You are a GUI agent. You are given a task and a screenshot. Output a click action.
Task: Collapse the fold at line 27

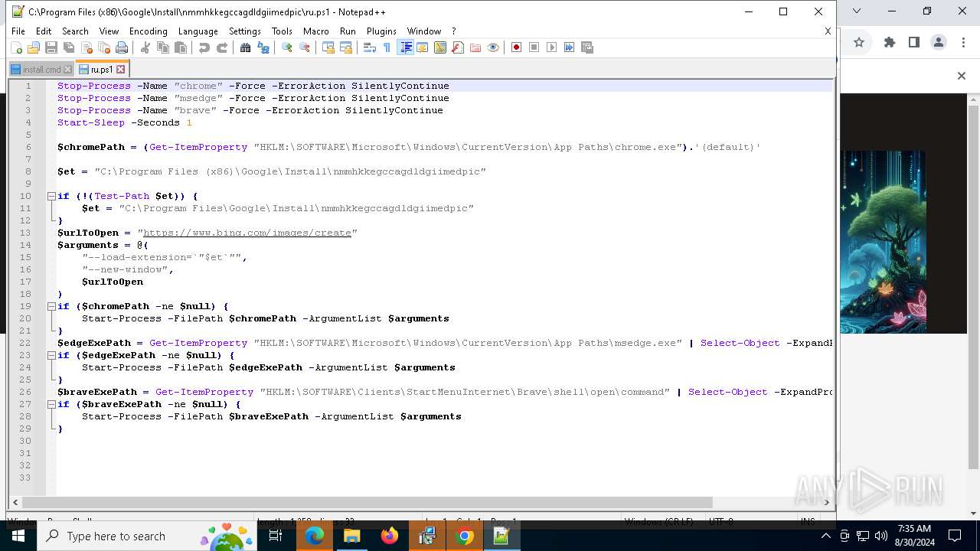pyautogui.click(x=51, y=404)
